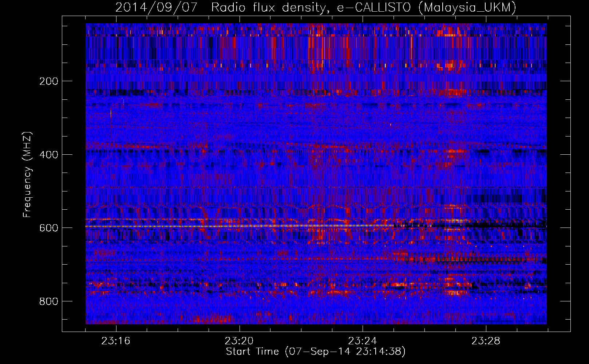Click the 400 frequency tick label
The width and height of the screenshot is (589, 364).
click(x=49, y=155)
